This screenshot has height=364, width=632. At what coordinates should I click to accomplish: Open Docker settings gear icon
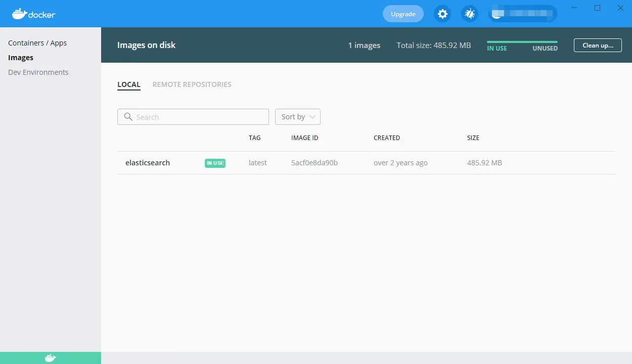pyautogui.click(x=442, y=14)
